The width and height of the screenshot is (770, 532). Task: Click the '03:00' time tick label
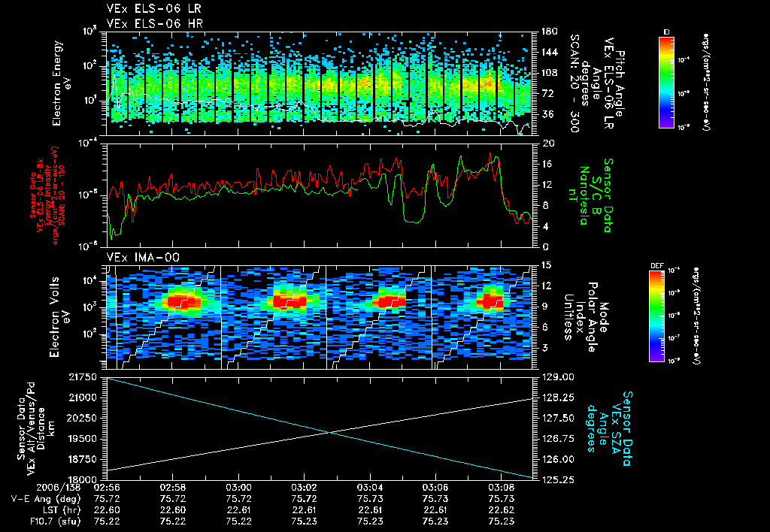[x=238, y=488]
